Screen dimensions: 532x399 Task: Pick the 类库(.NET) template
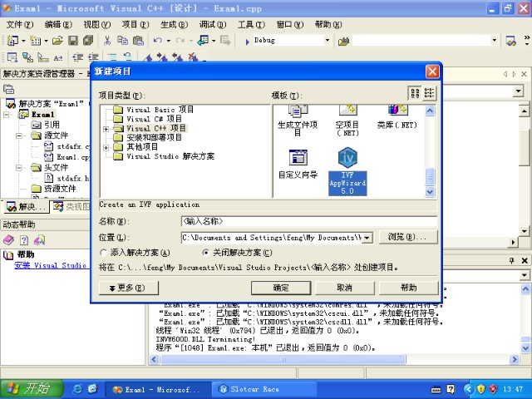pyautogui.click(x=397, y=117)
